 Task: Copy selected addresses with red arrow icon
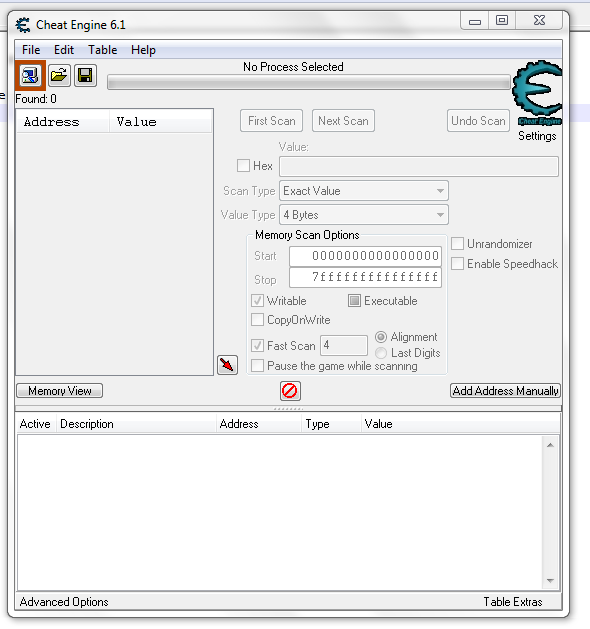[x=227, y=365]
